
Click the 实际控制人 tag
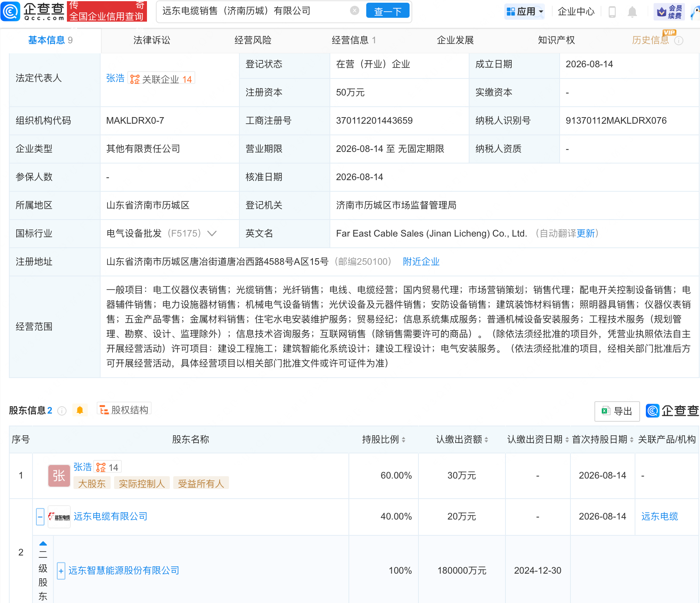point(142,484)
